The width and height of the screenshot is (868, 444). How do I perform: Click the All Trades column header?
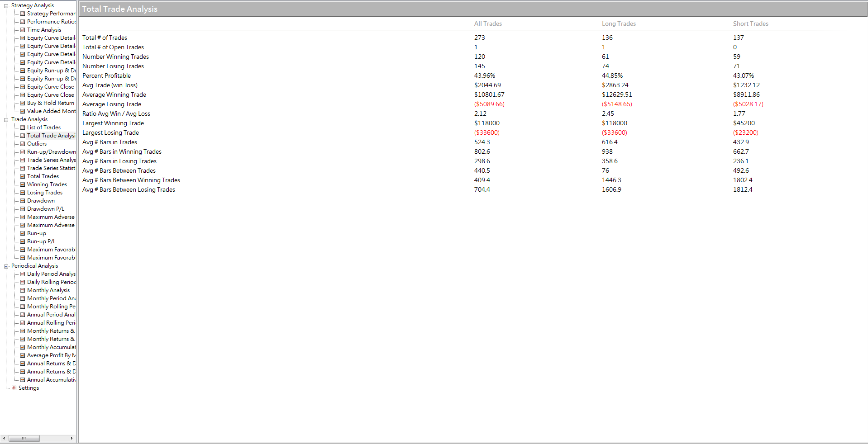click(x=488, y=24)
